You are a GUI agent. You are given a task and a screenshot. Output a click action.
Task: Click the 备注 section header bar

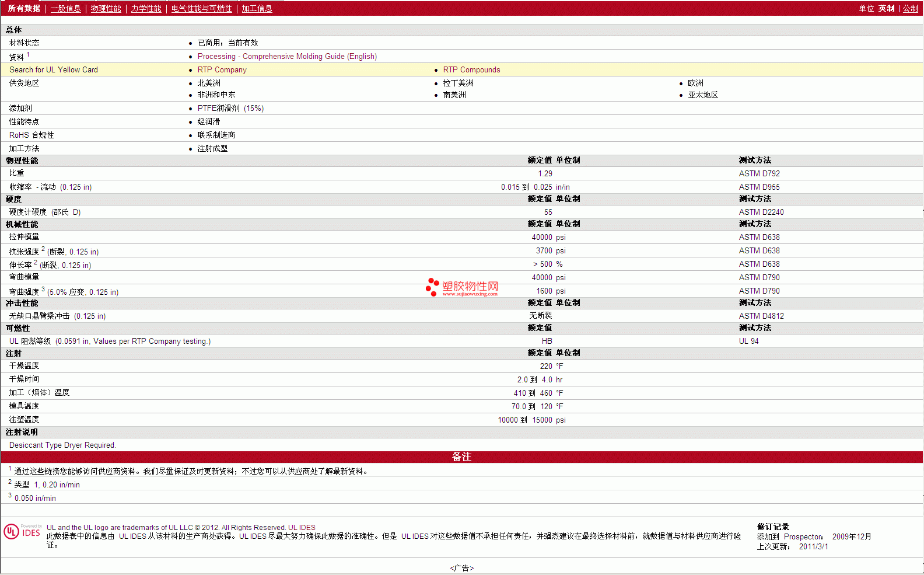[x=462, y=457]
